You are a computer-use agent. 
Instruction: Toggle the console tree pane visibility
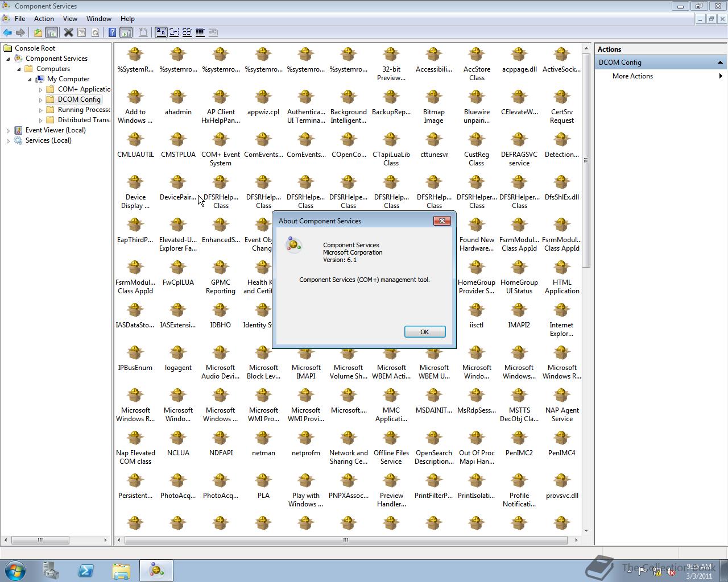(x=51, y=33)
